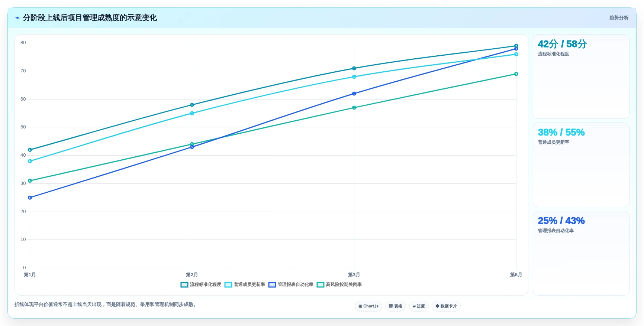Click the 管理报表自动化率 data point at 第1月
The width and height of the screenshot is (644, 326).
click(30, 198)
